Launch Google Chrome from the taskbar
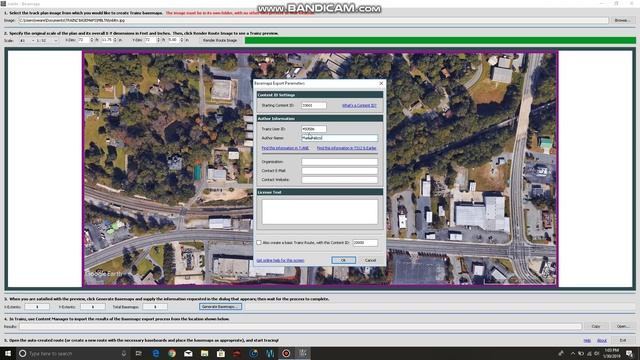This screenshot has width=640, height=360. (172, 353)
